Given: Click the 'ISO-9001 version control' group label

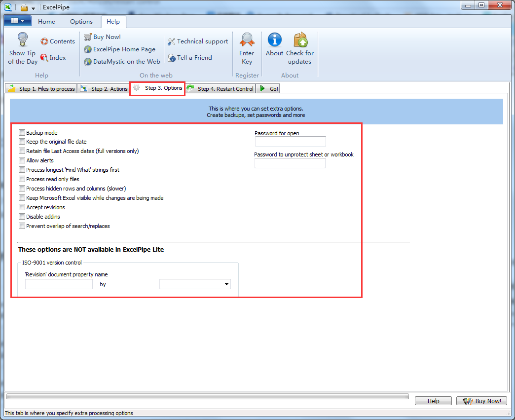Looking at the screenshot, I should tap(52, 263).
